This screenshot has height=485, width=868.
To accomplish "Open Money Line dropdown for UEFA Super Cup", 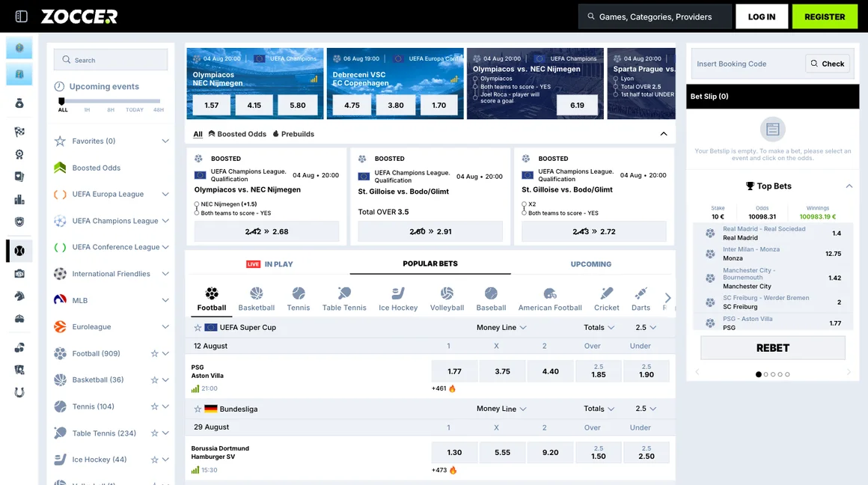I will tap(501, 327).
